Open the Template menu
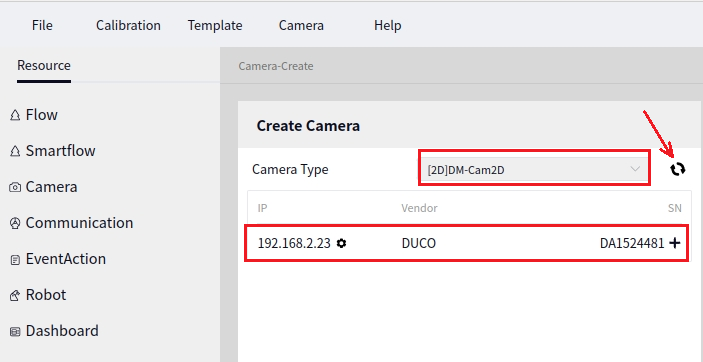This screenshot has height=362, width=703. [x=215, y=25]
